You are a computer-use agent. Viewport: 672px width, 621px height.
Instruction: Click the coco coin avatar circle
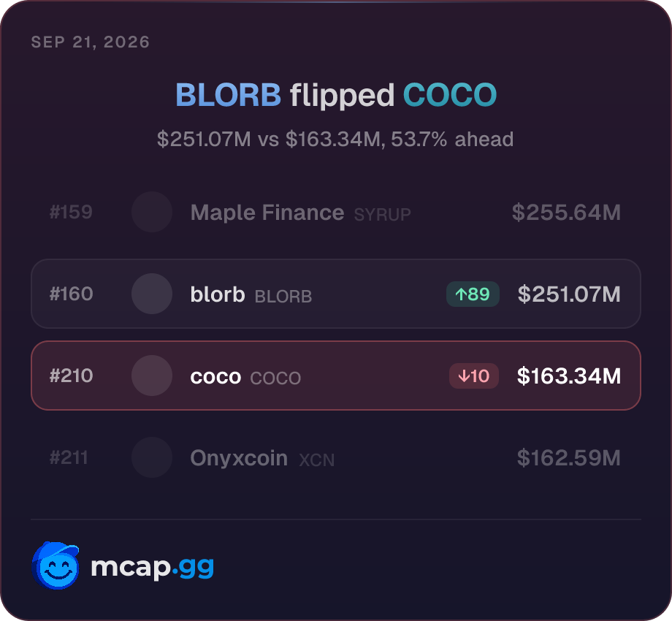click(x=152, y=376)
